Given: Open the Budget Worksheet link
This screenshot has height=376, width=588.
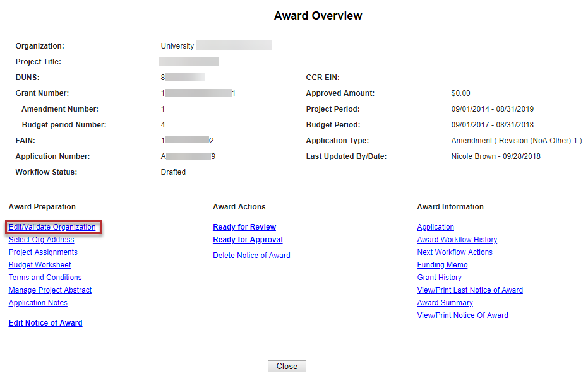Looking at the screenshot, I should click(x=40, y=265).
